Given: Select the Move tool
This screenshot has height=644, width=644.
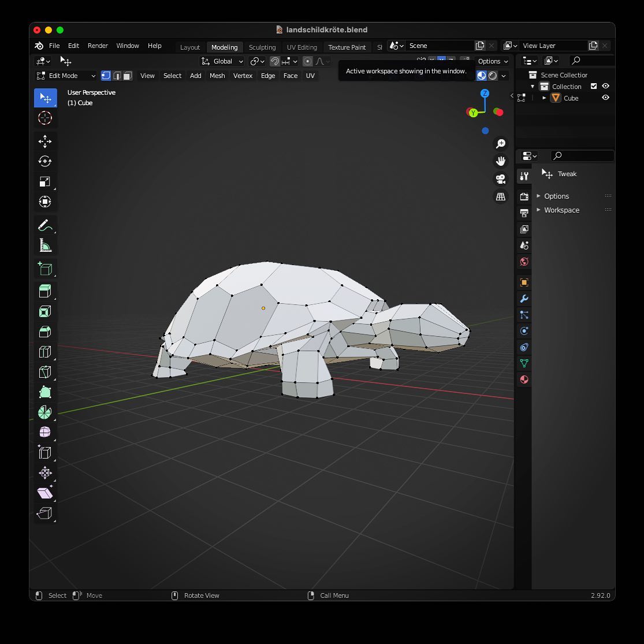Looking at the screenshot, I should [x=45, y=142].
